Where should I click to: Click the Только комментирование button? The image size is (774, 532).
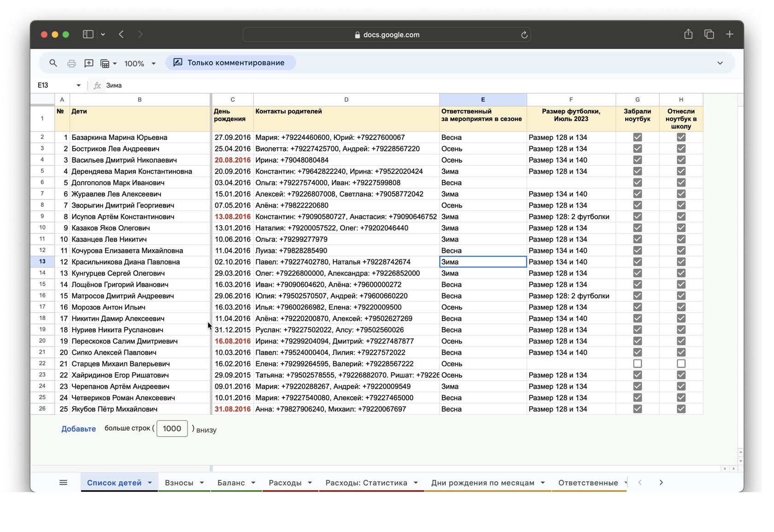(230, 63)
